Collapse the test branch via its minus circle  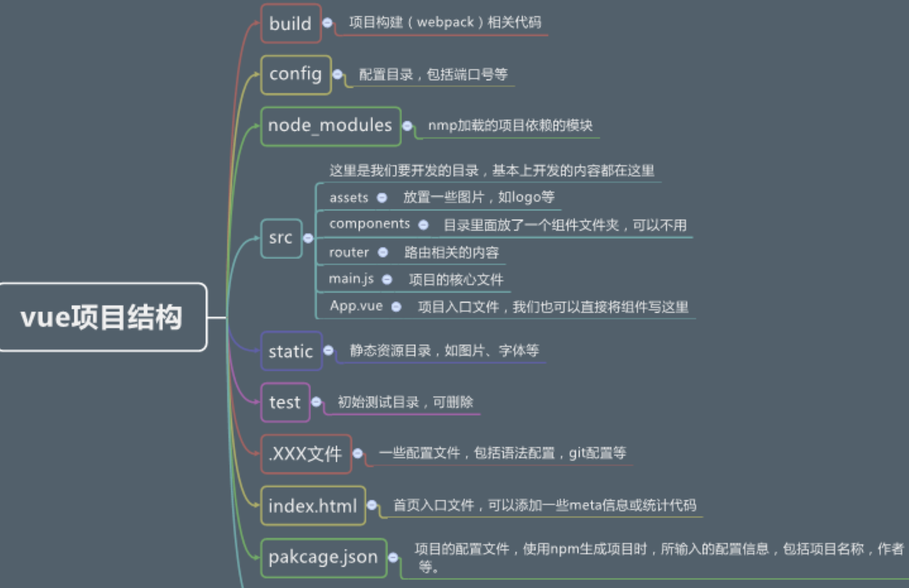point(316,402)
